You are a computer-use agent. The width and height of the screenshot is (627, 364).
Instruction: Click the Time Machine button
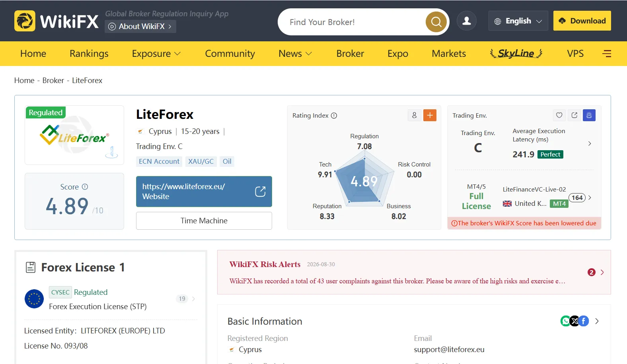point(204,221)
